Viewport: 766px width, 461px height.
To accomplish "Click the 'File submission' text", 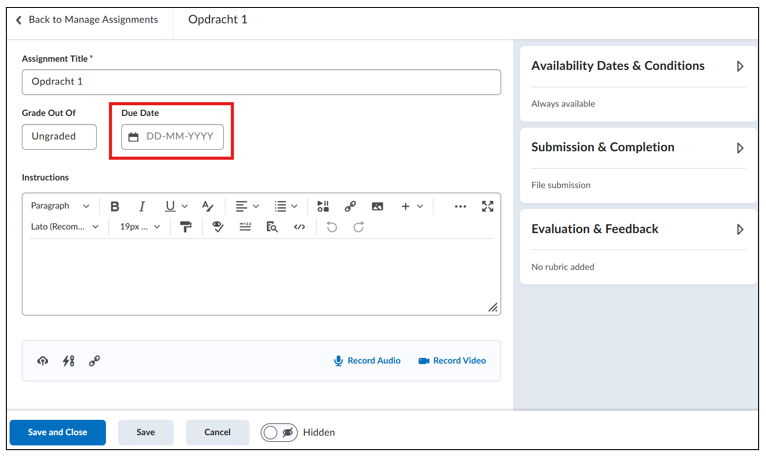I will click(561, 186).
